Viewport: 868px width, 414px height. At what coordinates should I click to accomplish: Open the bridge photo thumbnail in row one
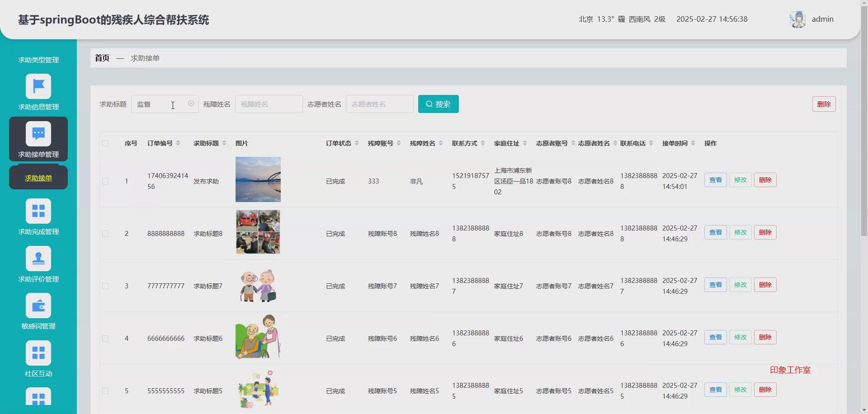(x=258, y=179)
